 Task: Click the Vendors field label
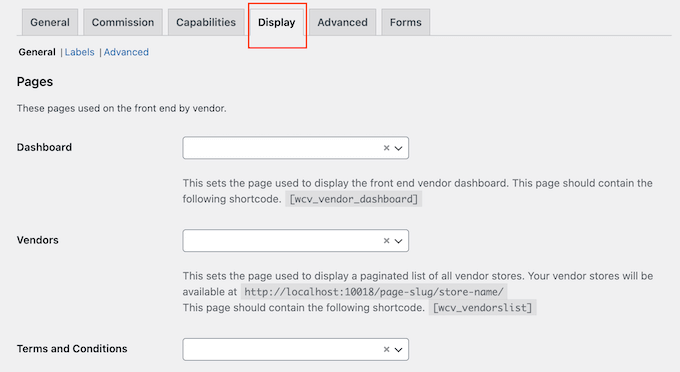point(38,240)
